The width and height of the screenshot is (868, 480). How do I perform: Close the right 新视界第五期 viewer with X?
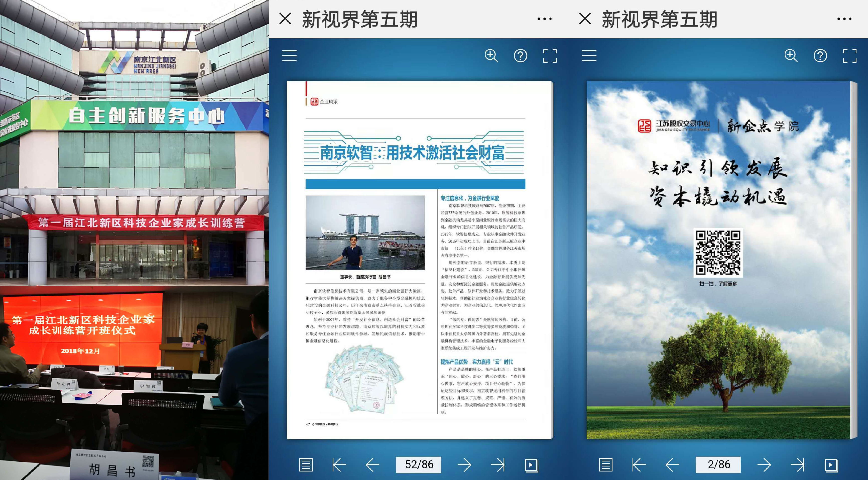(585, 19)
